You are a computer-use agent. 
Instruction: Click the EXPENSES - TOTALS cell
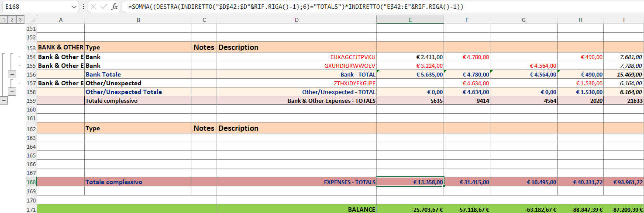(296, 182)
